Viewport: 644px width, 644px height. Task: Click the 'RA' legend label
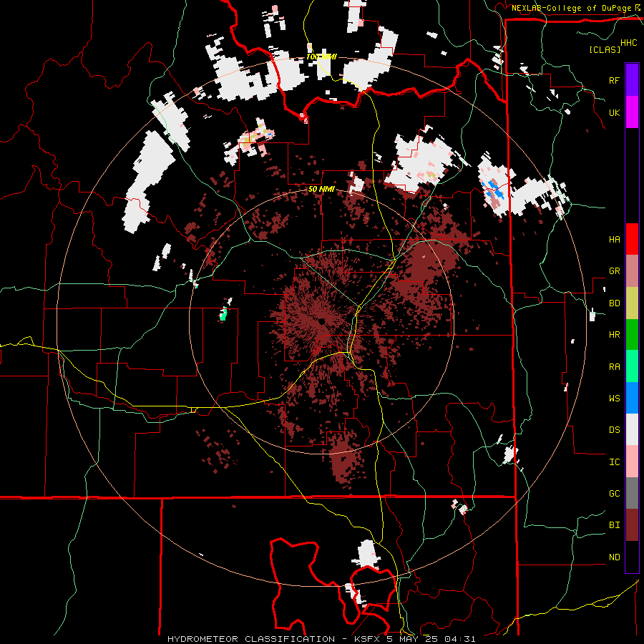pyautogui.click(x=614, y=367)
